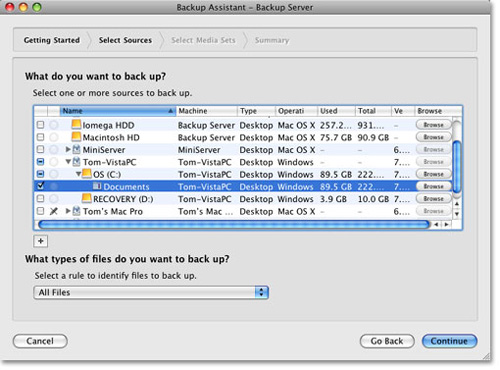Screen dimensions: 500x370
Task: Select the RECOVERY (D:) row name
Action: click(123, 199)
